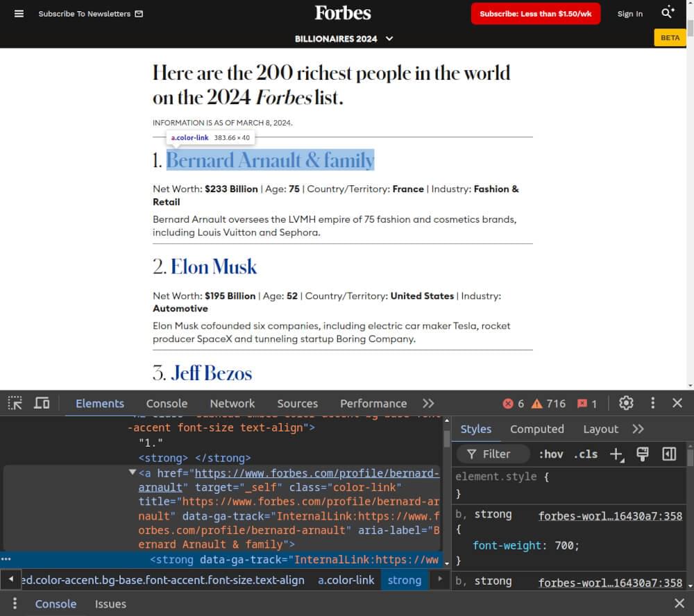Switch to the Console tab
This screenshot has height=616, width=694.
tap(167, 403)
